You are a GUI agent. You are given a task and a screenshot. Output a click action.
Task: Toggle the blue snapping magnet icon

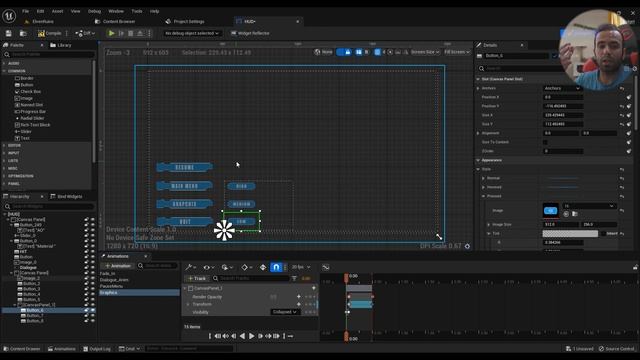[x=276, y=267]
